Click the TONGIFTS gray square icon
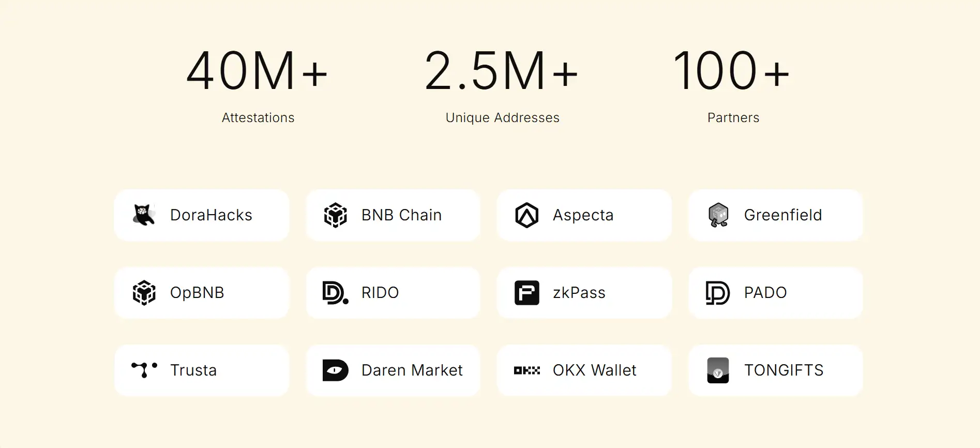Screen dimensions: 980x448 point(718,370)
